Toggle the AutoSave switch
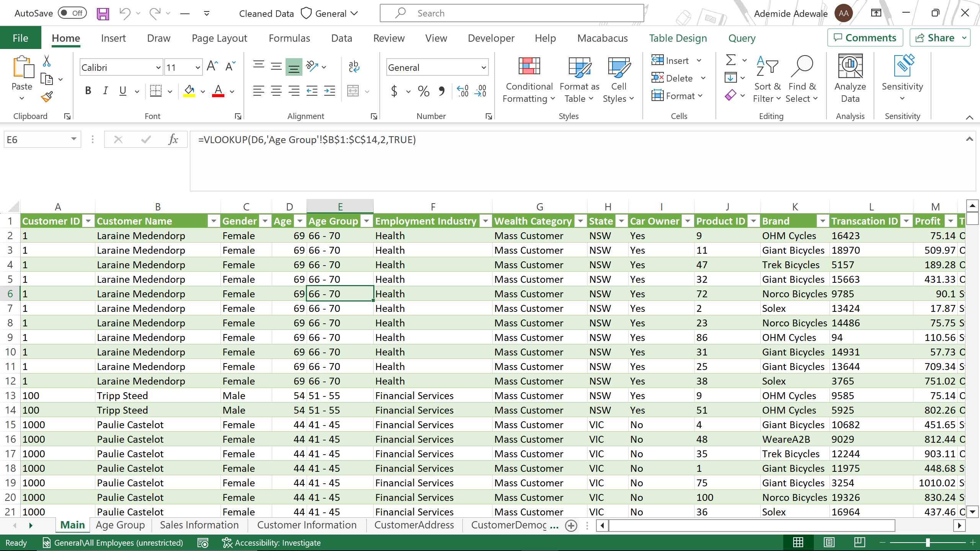This screenshot has width=980, height=551. tap(72, 13)
